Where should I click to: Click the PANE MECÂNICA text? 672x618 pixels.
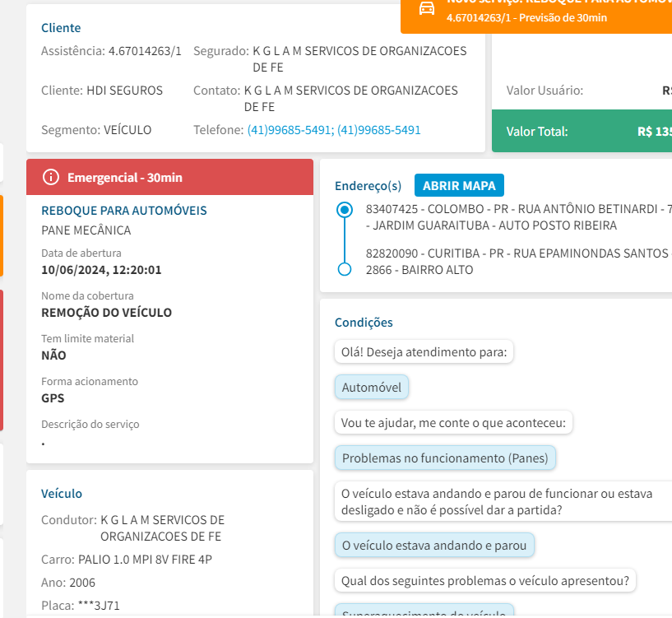pos(86,230)
